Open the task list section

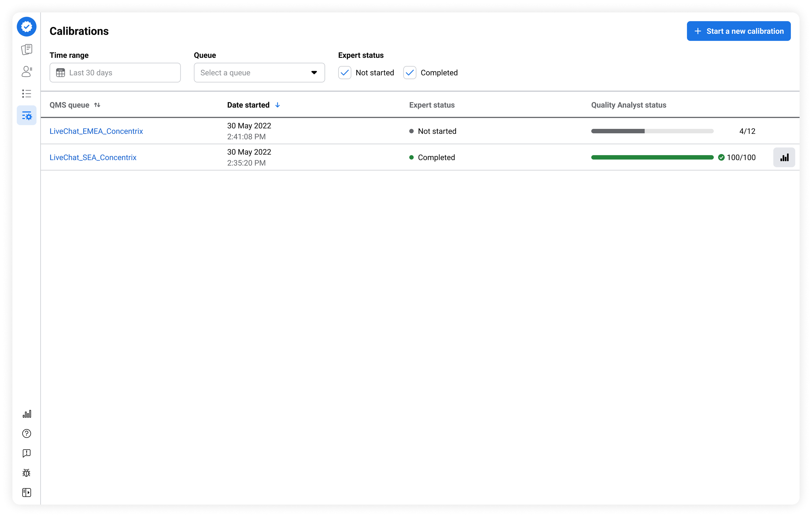(26, 94)
